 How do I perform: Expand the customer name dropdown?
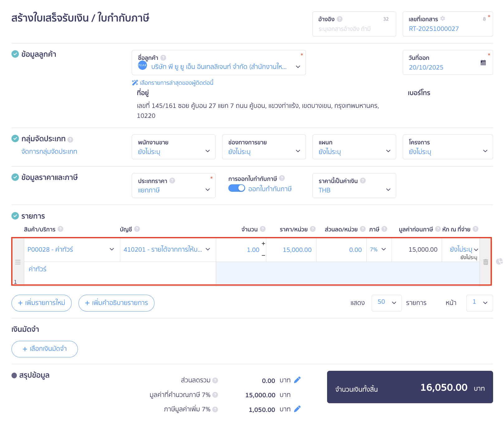[298, 67]
